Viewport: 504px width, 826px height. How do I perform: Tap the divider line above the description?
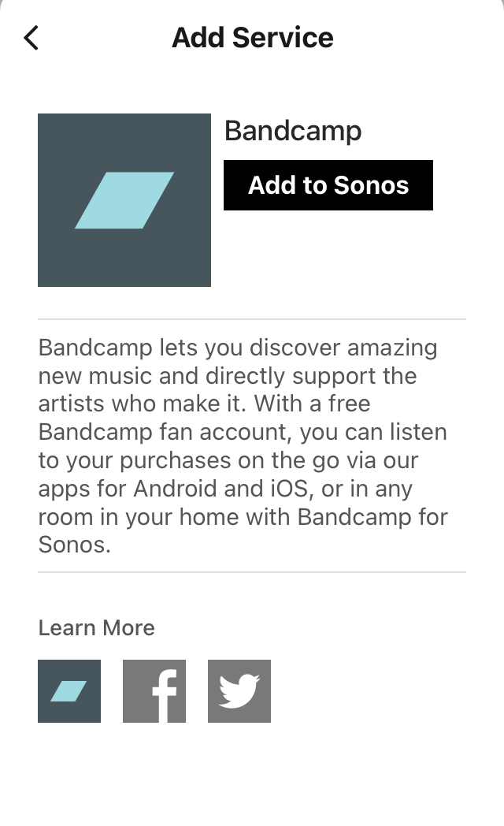[252, 319]
